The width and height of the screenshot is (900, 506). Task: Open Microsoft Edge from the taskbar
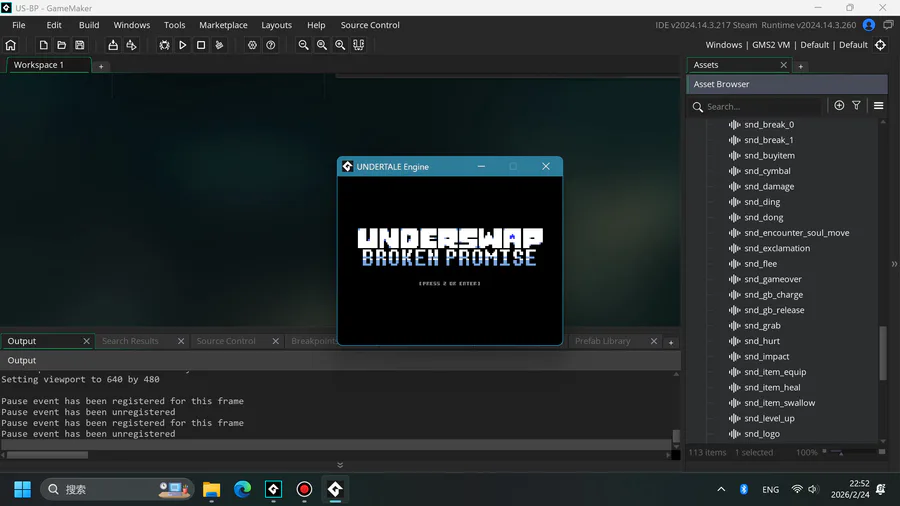click(242, 489)
